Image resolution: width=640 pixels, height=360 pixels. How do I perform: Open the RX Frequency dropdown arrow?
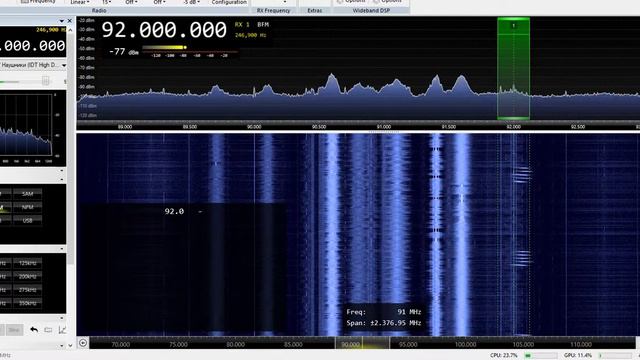[x=284, y=2]
